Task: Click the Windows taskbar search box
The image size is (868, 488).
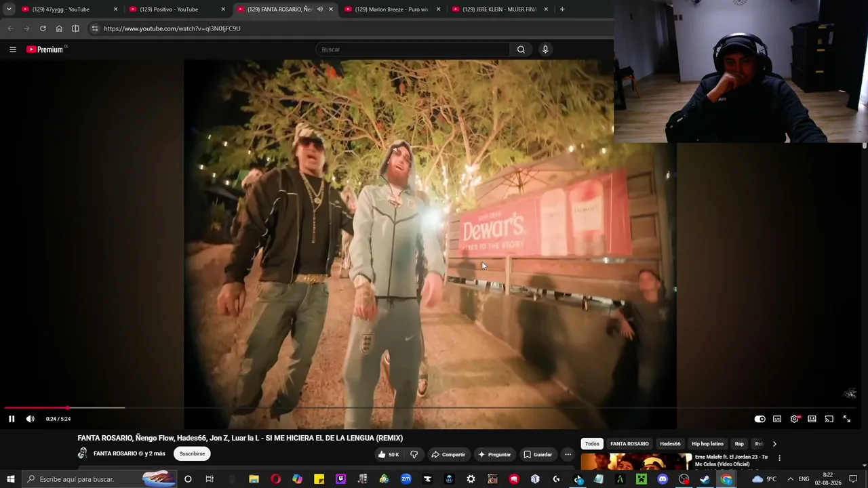Action: pos(100,479)
